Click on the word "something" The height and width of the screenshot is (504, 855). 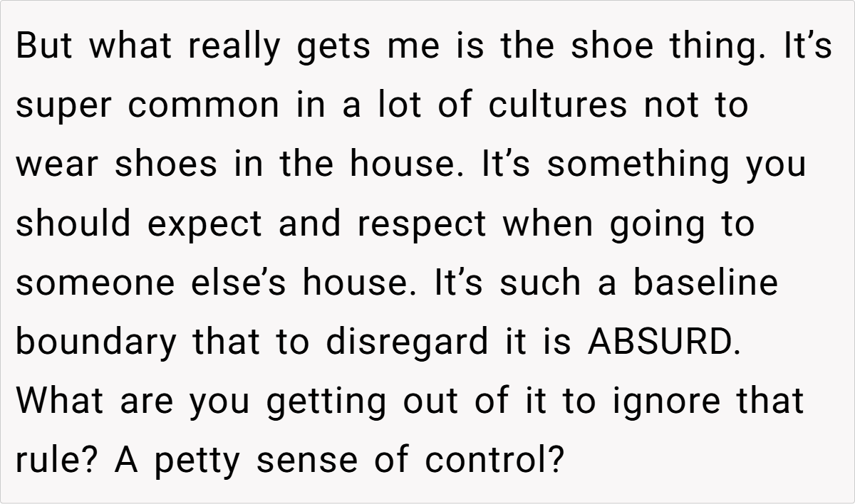coord(638,165)
